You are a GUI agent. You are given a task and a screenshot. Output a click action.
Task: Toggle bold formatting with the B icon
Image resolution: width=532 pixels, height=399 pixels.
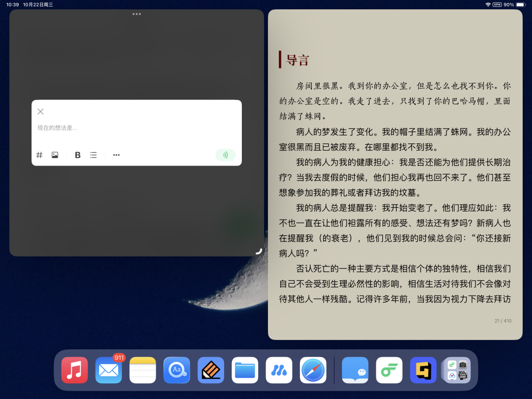[x=78, y=155]
